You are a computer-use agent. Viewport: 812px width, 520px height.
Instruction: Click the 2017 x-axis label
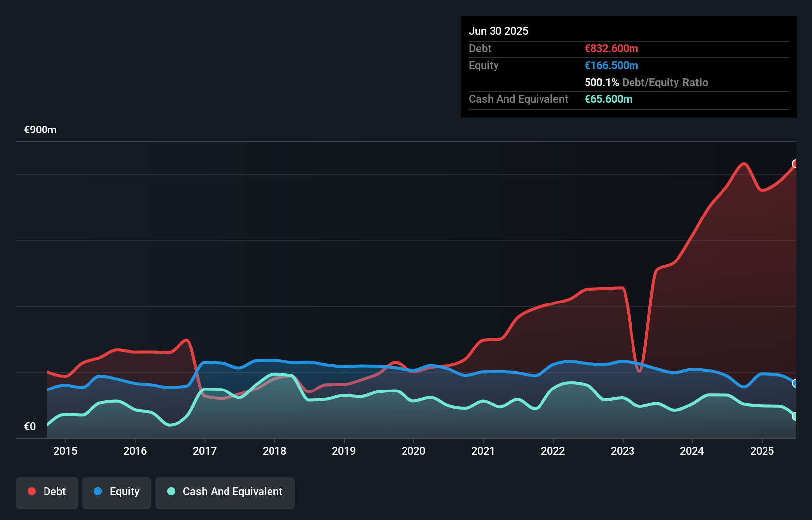(205, 451)
